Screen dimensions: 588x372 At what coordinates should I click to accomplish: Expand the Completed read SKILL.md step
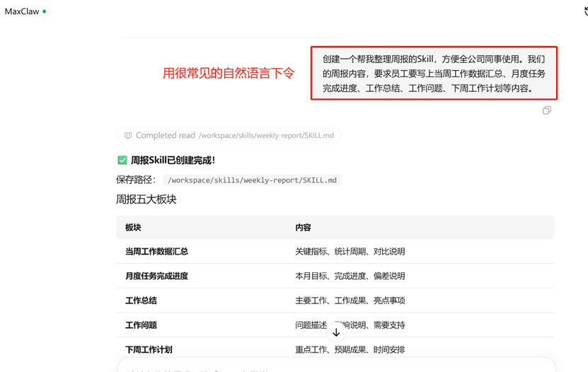coord(229,135)
